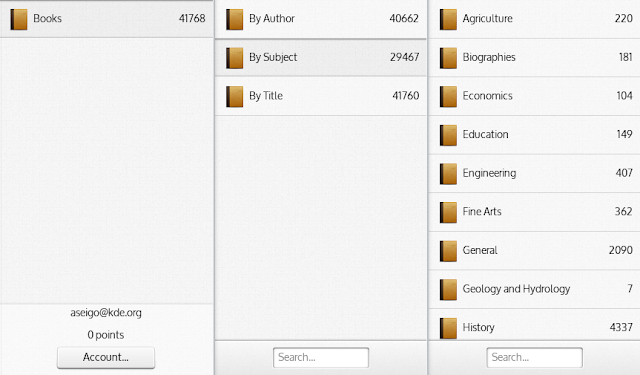This screenshot has width=640, height=375.
Task: Click the book icon beside By Author
Action: tap(234, 19)
